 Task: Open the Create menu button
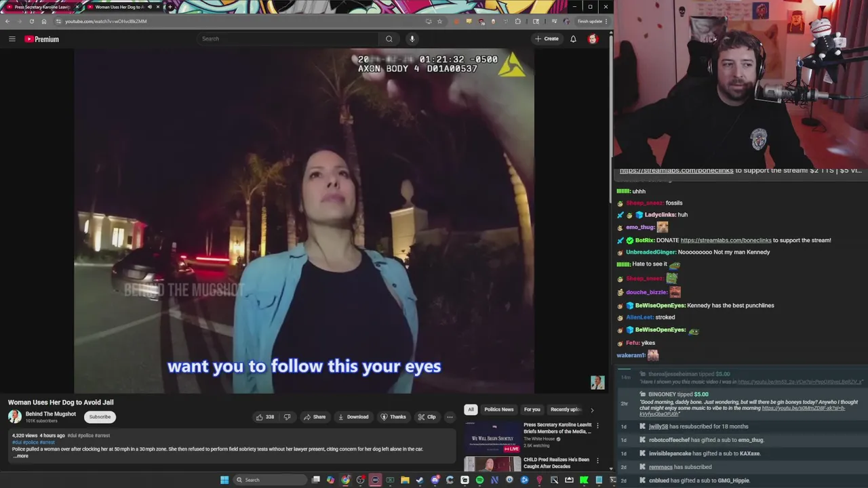tap(547, 39)
